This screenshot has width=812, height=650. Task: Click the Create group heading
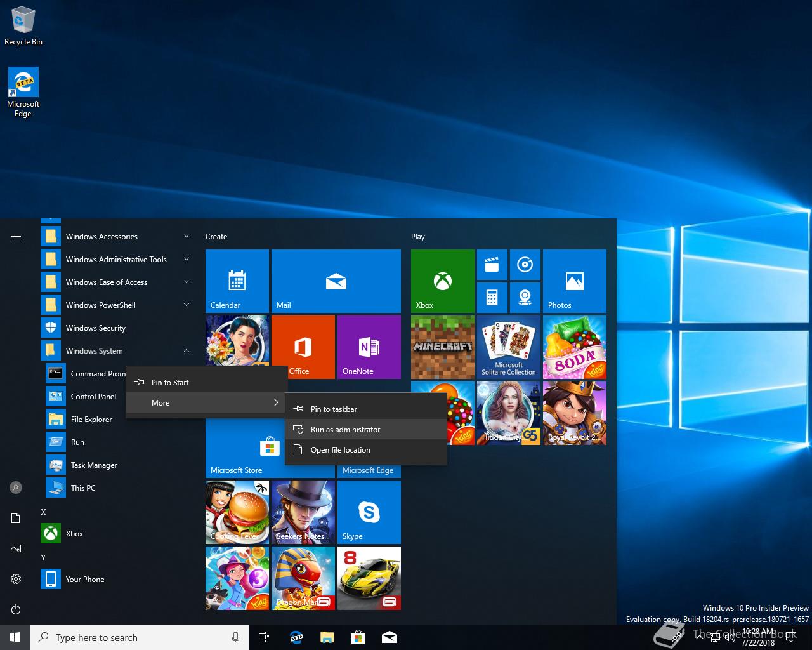coord(216,237)
